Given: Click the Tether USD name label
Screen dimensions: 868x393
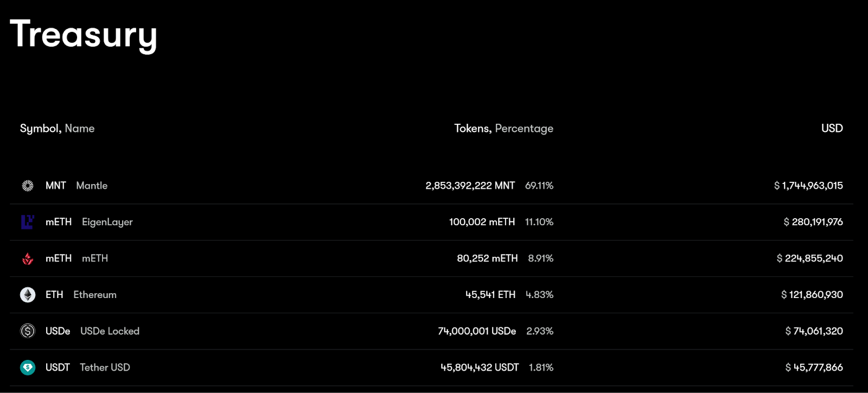Looking at the screenshot, I should click(x=105, y=367).
